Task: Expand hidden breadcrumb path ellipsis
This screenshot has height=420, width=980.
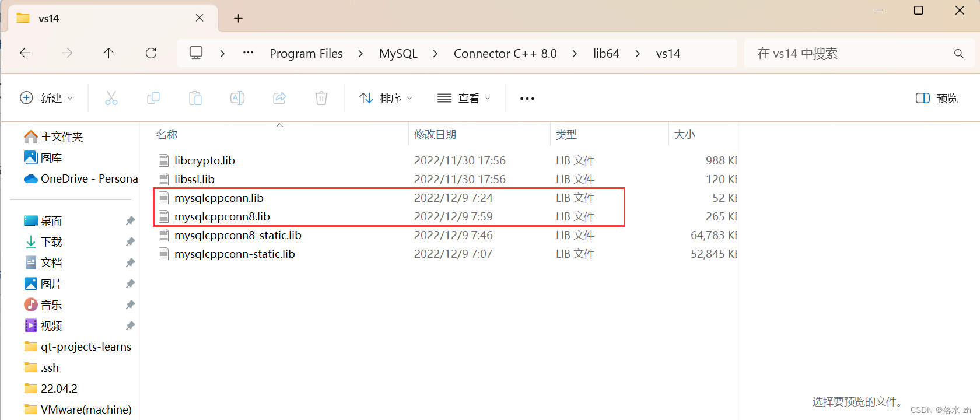Action: click(x=249, y=53)
